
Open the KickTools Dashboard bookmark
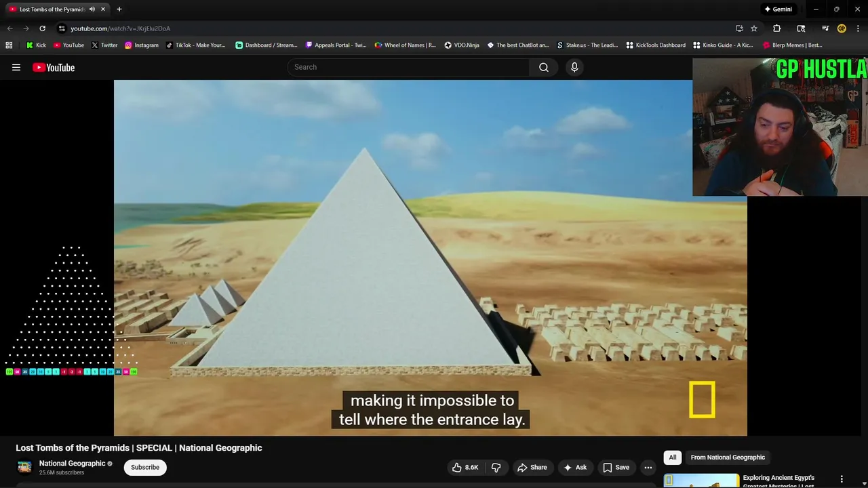(x=655, y=45)
